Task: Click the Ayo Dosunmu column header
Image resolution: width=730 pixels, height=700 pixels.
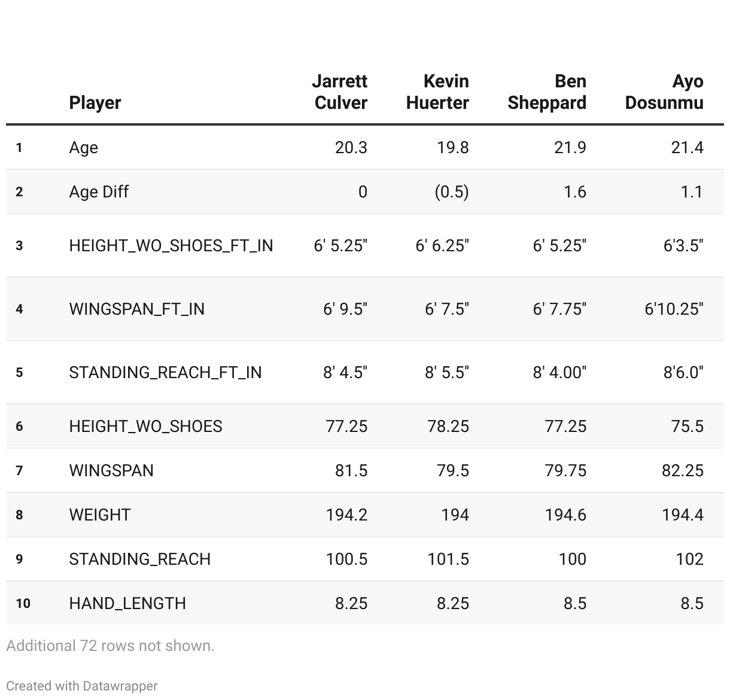Action: pos(664,92)
